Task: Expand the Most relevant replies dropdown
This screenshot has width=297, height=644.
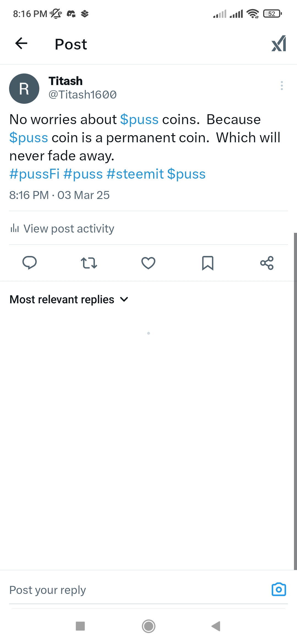Action: pyautogui.click(x=69, y=299)
